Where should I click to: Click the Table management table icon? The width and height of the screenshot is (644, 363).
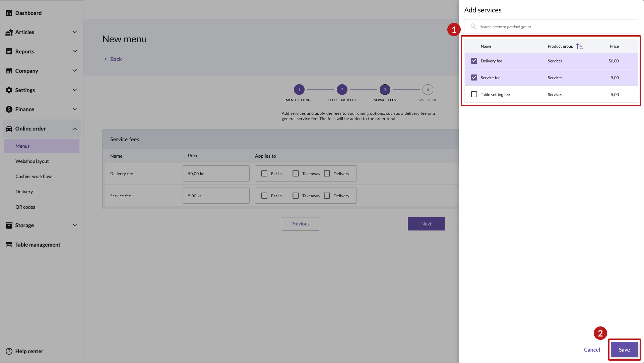coord(9,245)
